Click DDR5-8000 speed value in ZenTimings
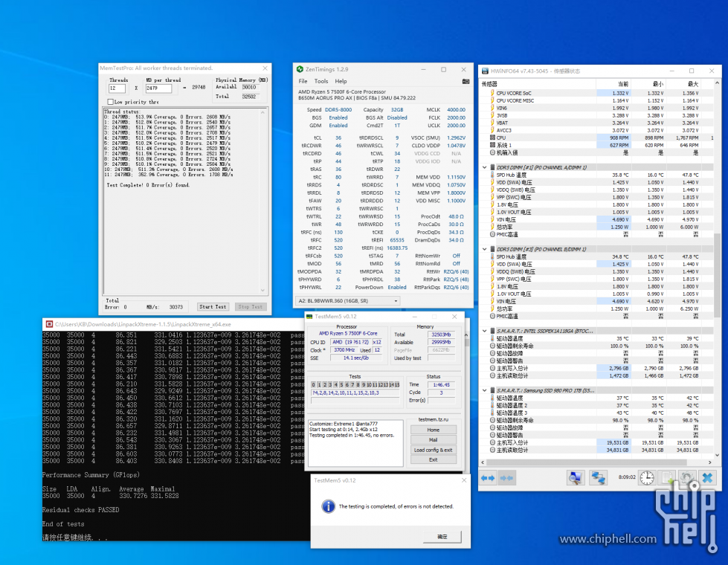 point(338,110)
